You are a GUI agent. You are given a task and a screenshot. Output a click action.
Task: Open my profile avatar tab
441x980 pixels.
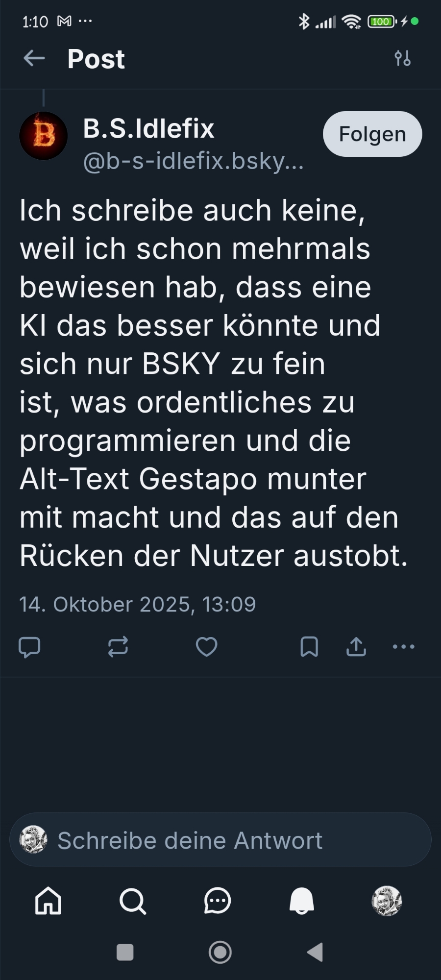tap(387, 901)
